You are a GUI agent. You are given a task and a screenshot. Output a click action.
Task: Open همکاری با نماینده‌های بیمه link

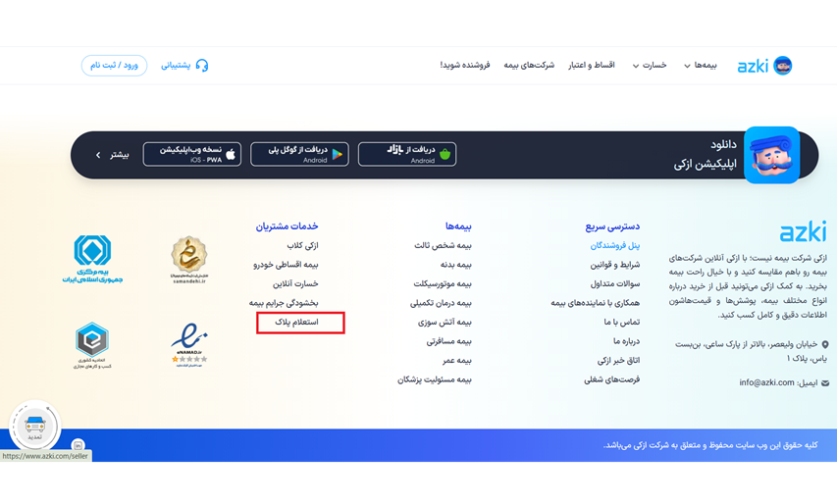point(596,303)
